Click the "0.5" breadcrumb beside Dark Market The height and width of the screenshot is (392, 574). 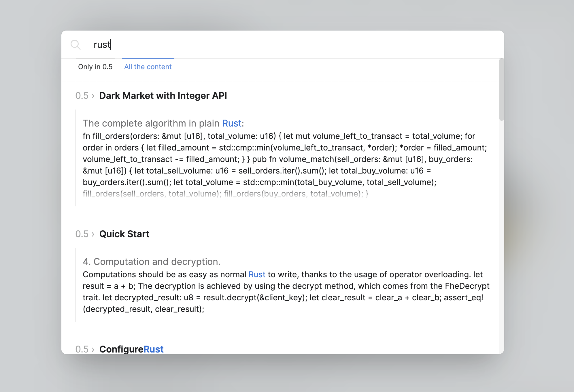[x=82, y=96]
